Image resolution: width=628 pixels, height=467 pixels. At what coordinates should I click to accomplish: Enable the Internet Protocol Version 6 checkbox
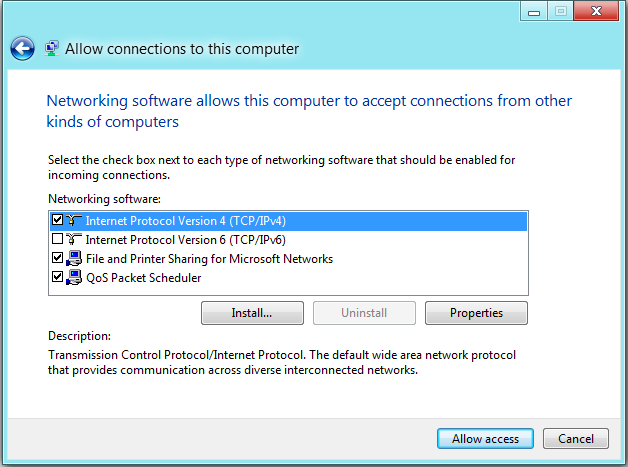[57, 239]
